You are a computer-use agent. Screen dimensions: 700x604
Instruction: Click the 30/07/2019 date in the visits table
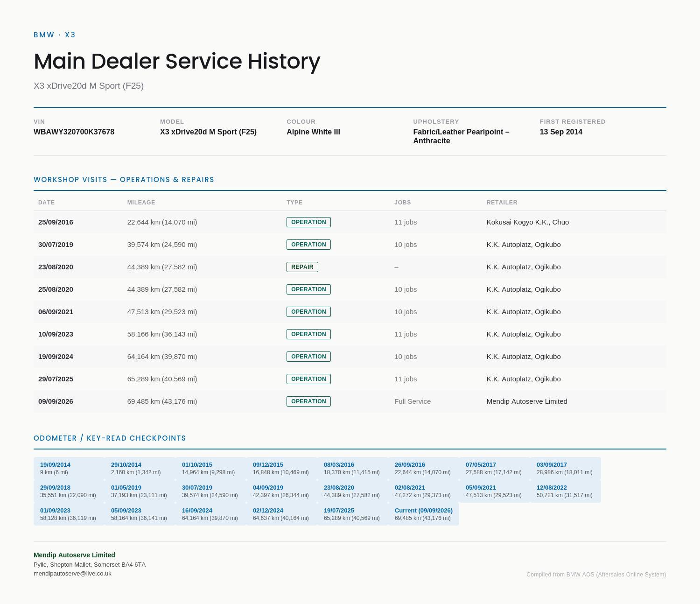pos(56,245)
